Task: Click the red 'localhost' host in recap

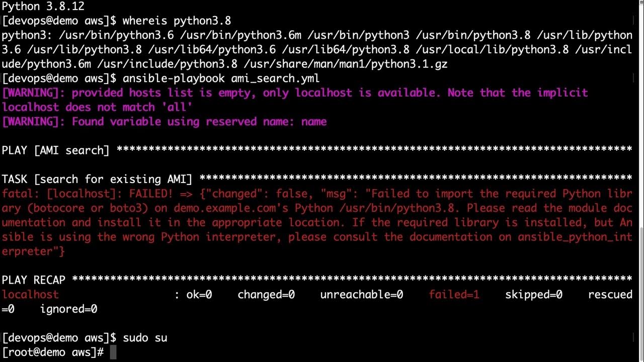Action: 30,295
